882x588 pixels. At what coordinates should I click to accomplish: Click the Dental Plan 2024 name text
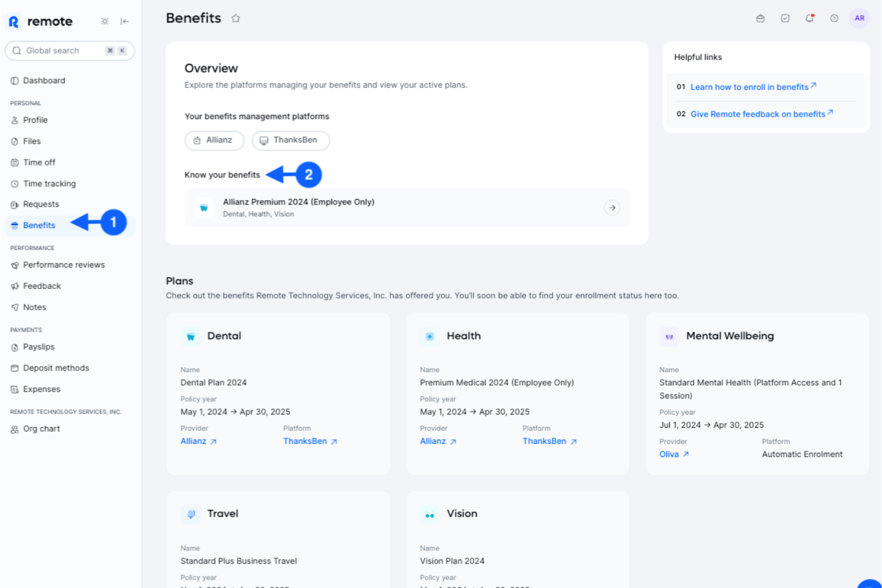coord(213,383)
